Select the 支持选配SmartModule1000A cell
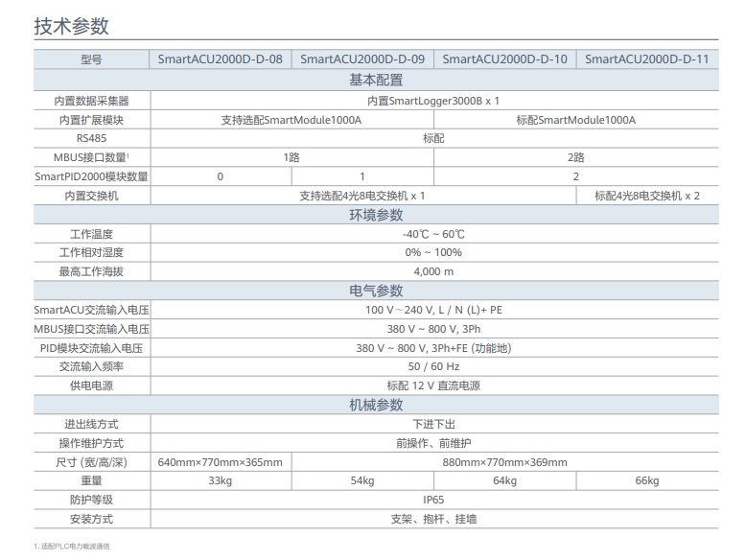Viewport: 746px width, 560px height. tap(291, 120)
